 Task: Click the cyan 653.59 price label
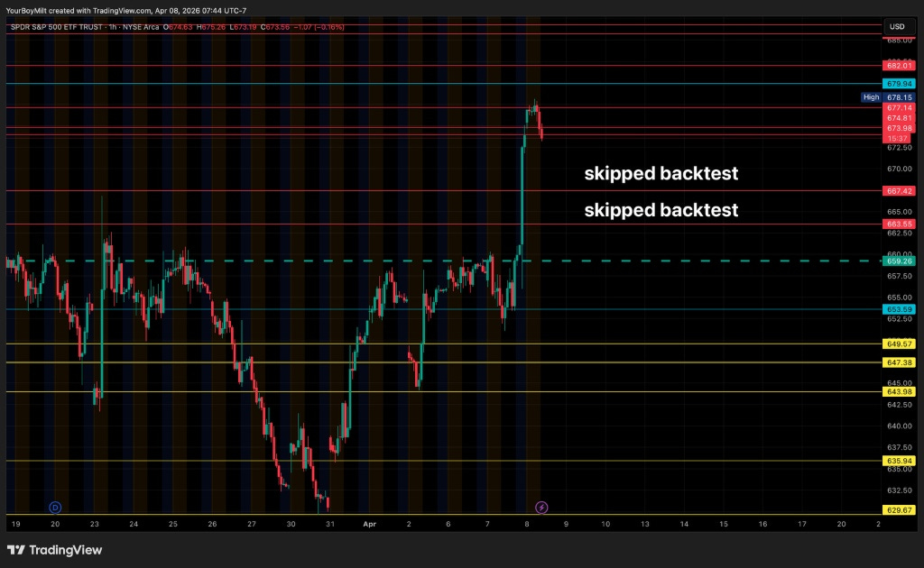[899, 309]
